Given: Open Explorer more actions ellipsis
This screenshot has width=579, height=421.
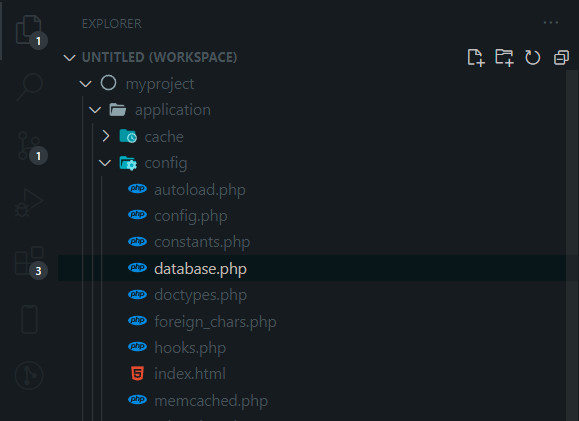Looking at the screenshot, I should (551, 23).
